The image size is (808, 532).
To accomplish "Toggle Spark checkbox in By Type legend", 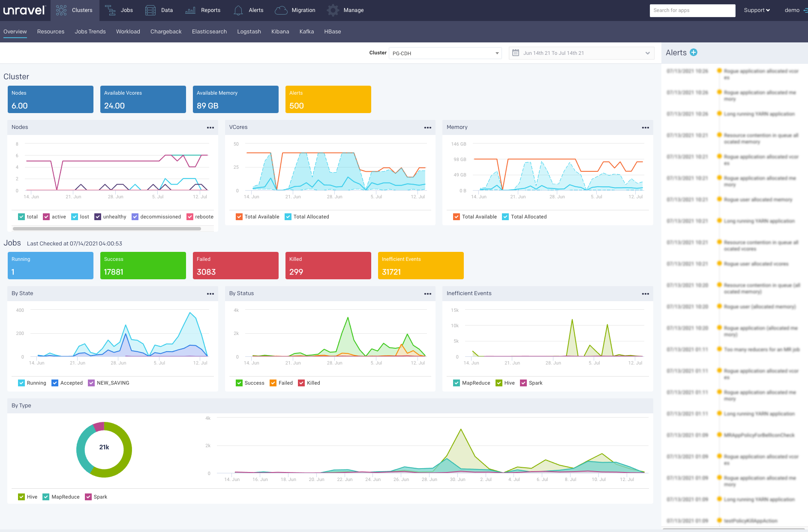I will (88, 497).
